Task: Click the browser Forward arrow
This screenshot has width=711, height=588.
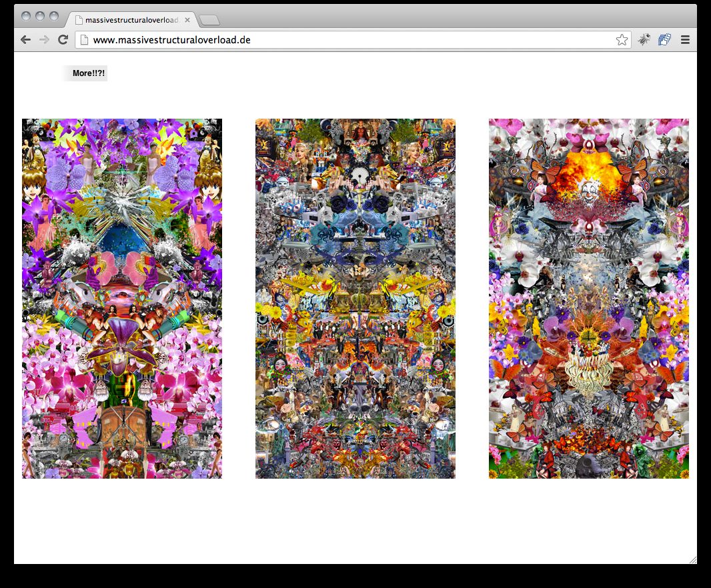Action: pyautogui.click(x=45, y=40)
